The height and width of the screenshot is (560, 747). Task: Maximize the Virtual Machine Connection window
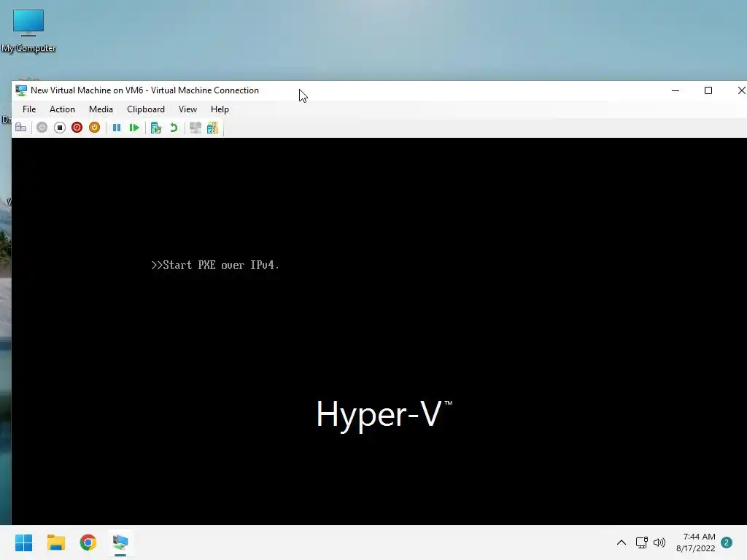tap(708, 90)
